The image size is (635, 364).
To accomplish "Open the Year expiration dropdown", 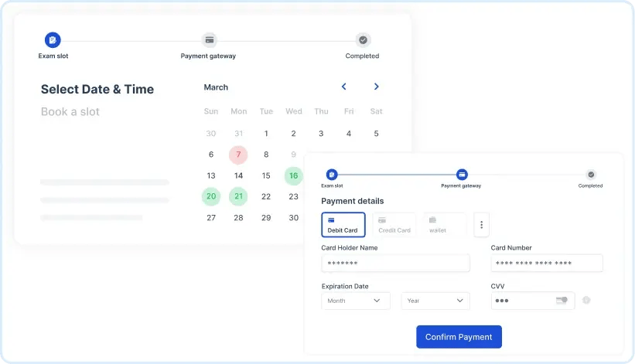I will point(435,301).
